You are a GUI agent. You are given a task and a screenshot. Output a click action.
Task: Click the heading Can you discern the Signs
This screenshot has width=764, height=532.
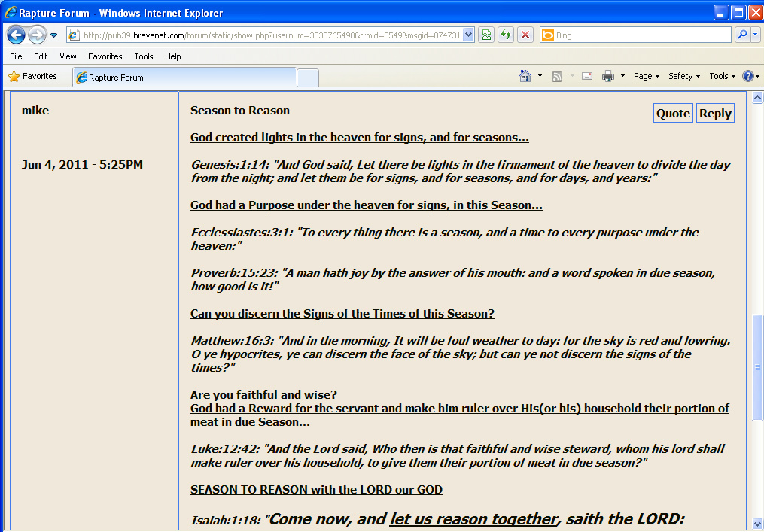(342, 314)
